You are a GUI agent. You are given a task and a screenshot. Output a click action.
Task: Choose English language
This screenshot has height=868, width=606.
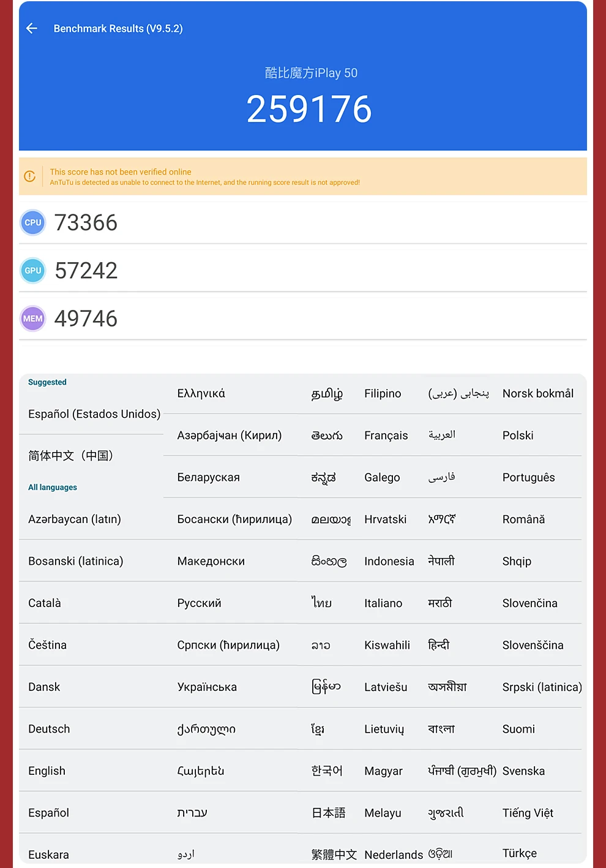pyautogui.click(x=47, y=771)
